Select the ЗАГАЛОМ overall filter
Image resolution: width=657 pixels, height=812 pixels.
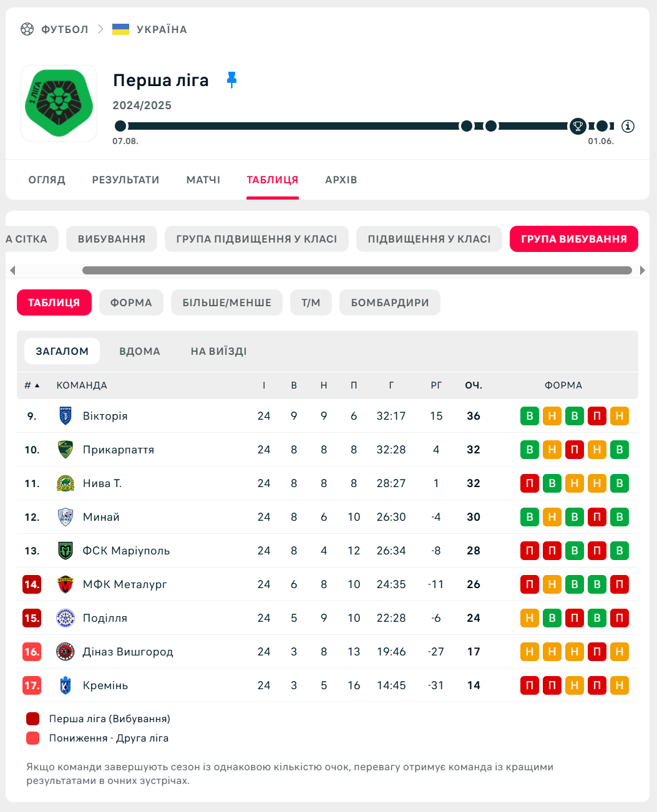(x=62, y=351)
